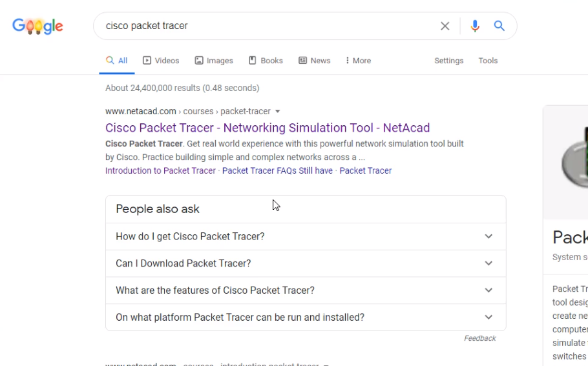Switch to the News results tab
Screen dimensions: 588x366
point(314,61)
